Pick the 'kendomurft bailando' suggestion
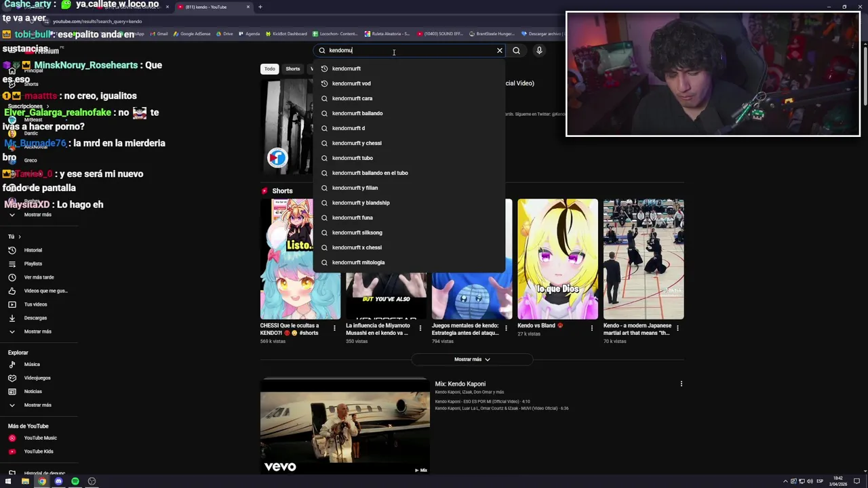Image resolution: width=868 pixels, height=488 pixels. coord(410,113)
